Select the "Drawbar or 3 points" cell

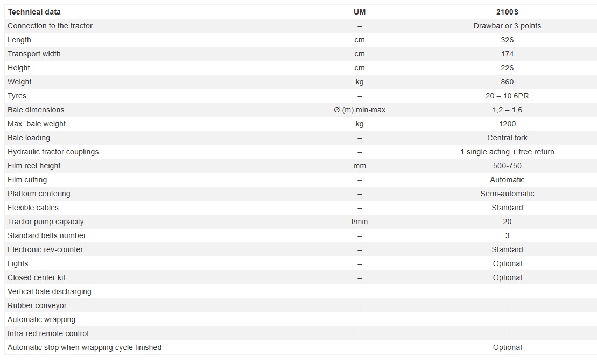(507, 26)
